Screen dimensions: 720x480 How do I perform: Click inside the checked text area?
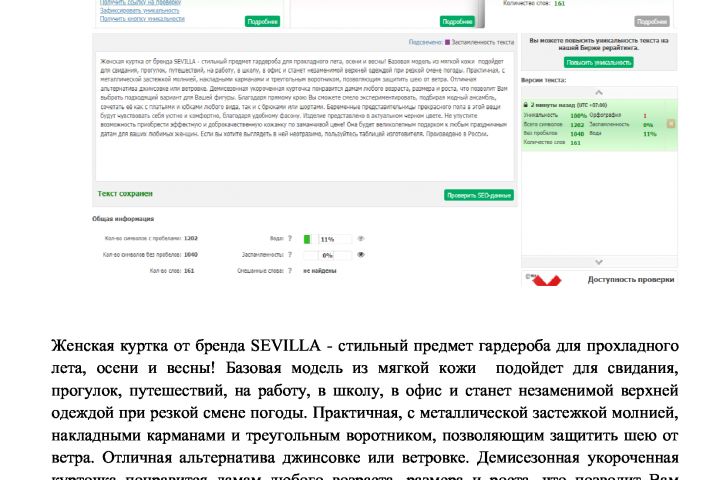coord(304,117)
